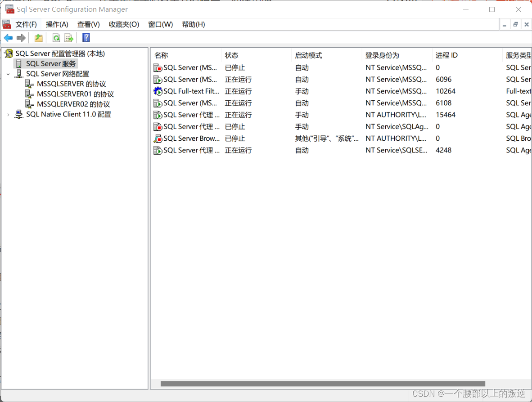This screenshot has width=532, height=402.
Task: Click process ID 6096 cell
Action: click(x=443, y=80)
